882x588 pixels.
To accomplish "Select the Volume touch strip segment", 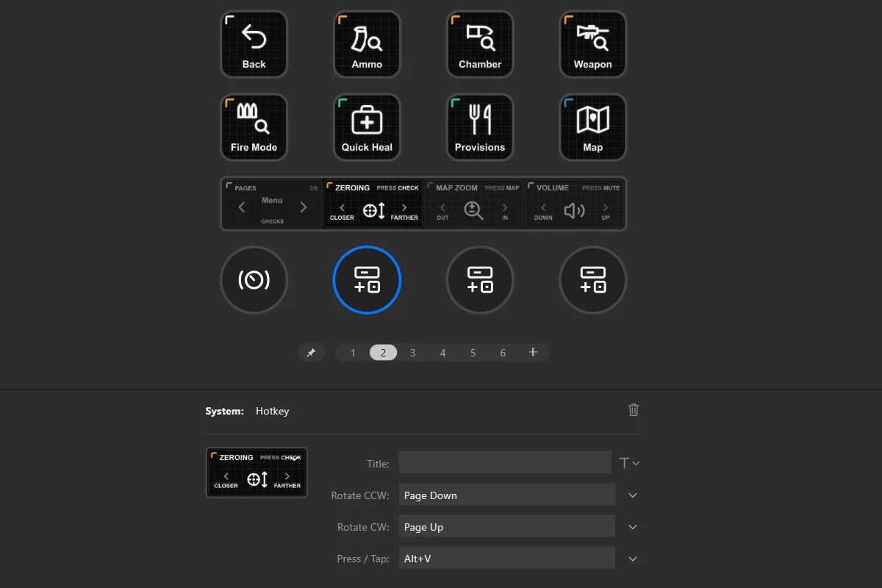I will point(574,204).
